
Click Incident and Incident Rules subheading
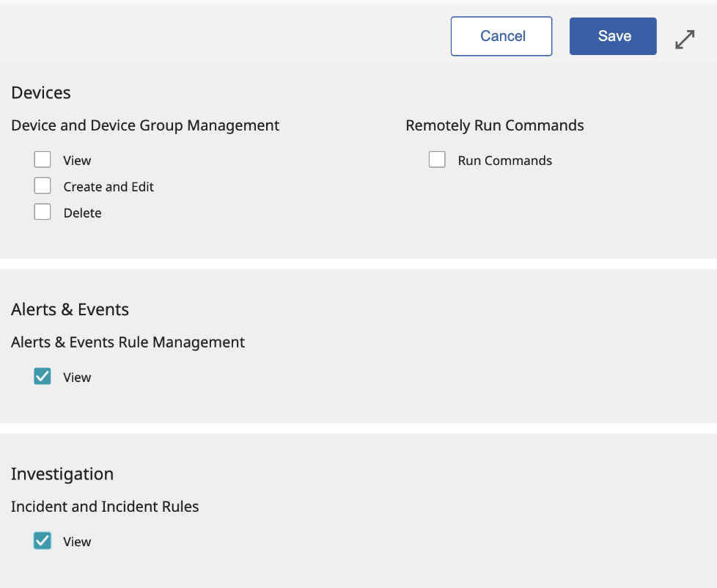(105, 507)
